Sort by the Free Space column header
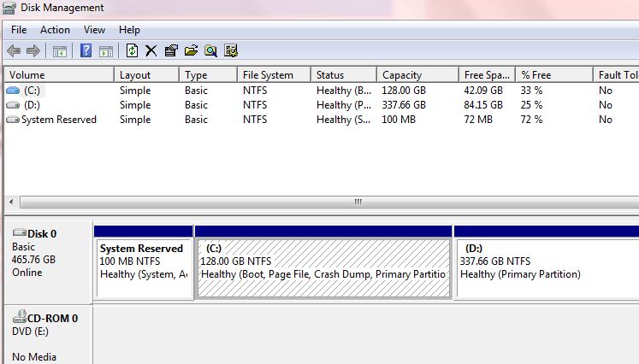 coord(488,75)
